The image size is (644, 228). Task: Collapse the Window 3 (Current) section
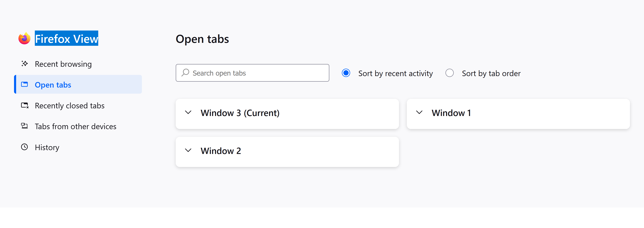[188, 113]
